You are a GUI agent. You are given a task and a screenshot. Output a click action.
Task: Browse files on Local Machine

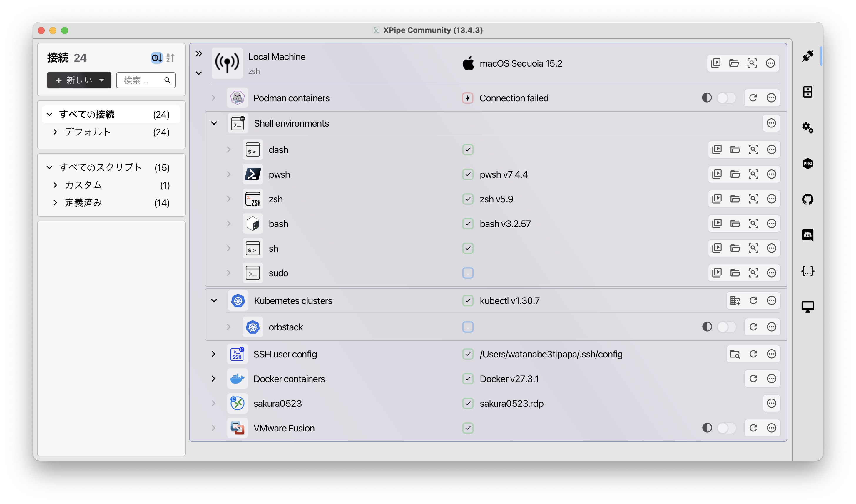point(734,63)
